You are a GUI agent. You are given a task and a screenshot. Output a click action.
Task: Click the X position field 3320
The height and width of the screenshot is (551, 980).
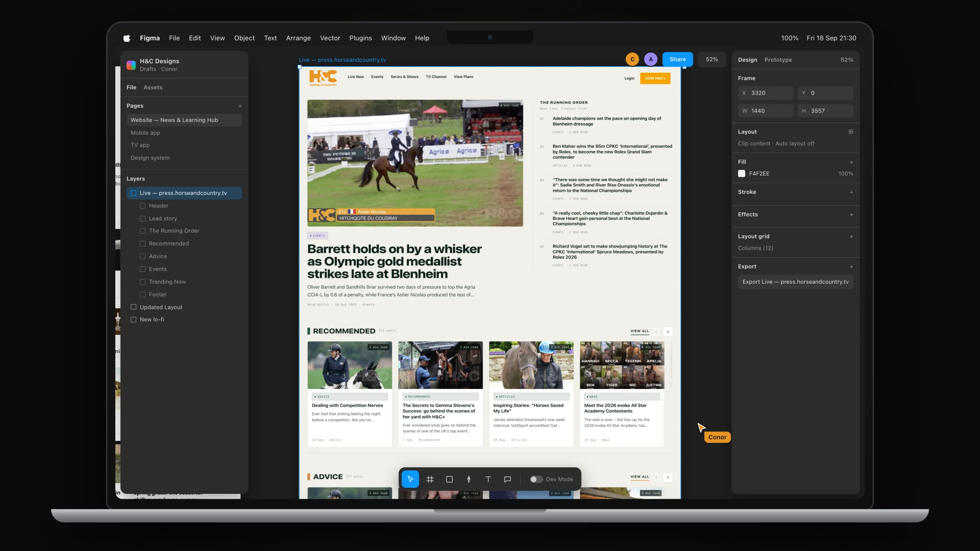coord(766,93)
